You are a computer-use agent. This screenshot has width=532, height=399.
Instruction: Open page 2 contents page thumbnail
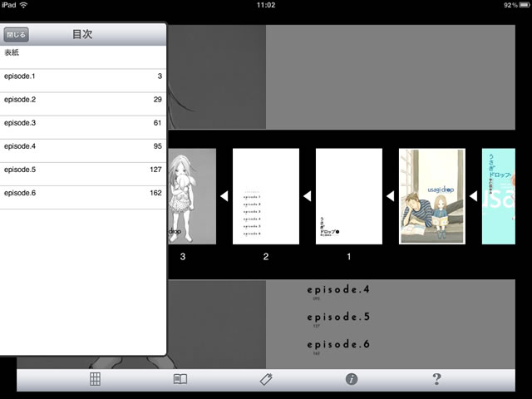click(x=266, y=196)
